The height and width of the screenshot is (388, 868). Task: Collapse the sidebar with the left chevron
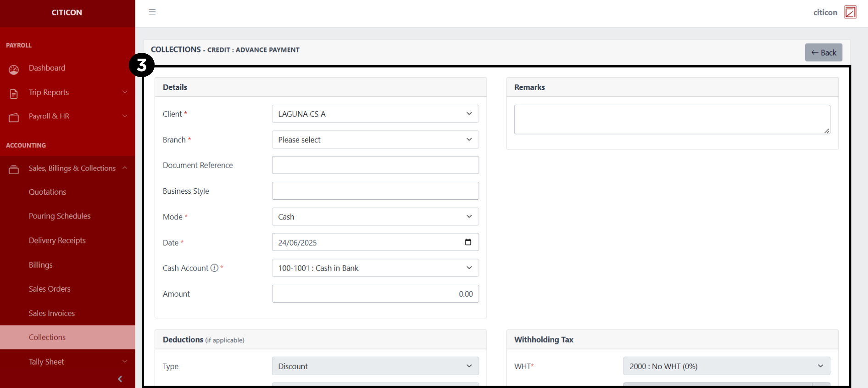pyautogui.click(x=120, y=379)
